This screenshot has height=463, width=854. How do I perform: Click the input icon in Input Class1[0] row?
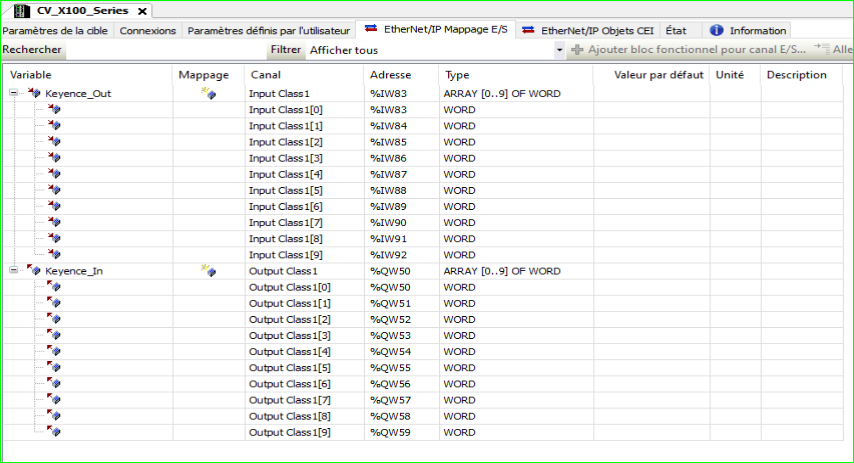pyautogui.click(x=54, y=109)
